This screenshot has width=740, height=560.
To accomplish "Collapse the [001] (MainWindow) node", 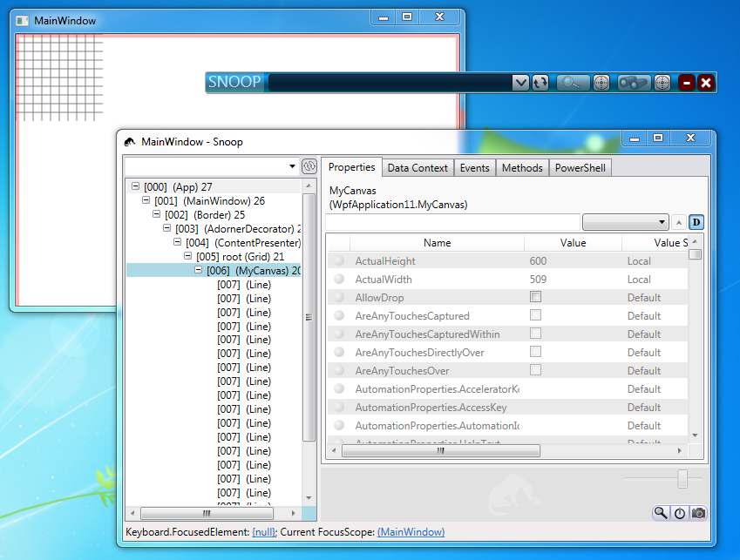I will (x=146, y=200).
